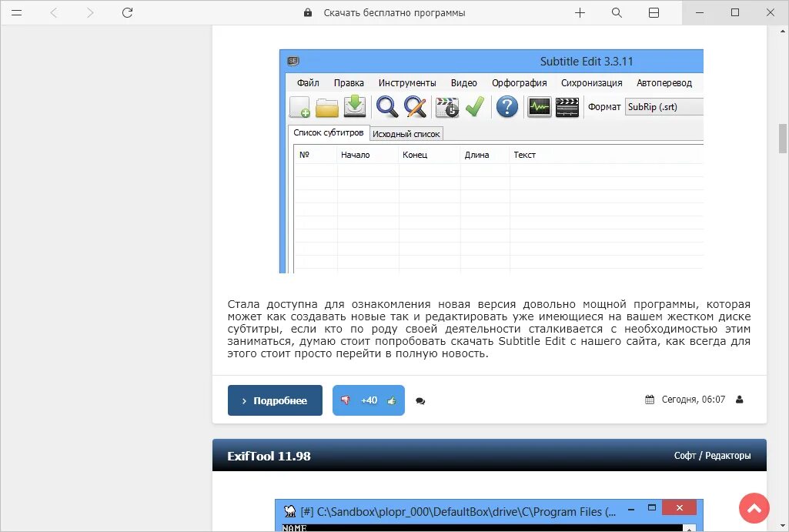Open the ExifTool console screenshot

(489, 515)
